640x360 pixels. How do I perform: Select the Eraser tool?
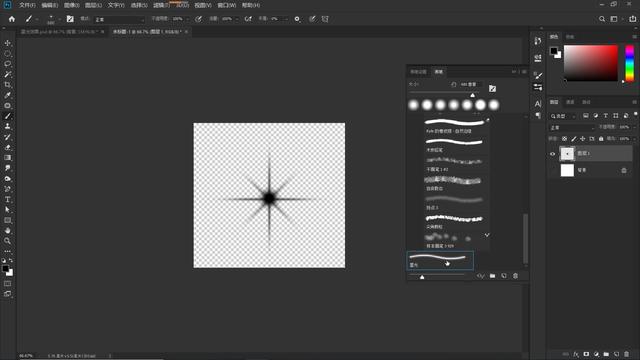pyautogui.click(x=7, y=147)
